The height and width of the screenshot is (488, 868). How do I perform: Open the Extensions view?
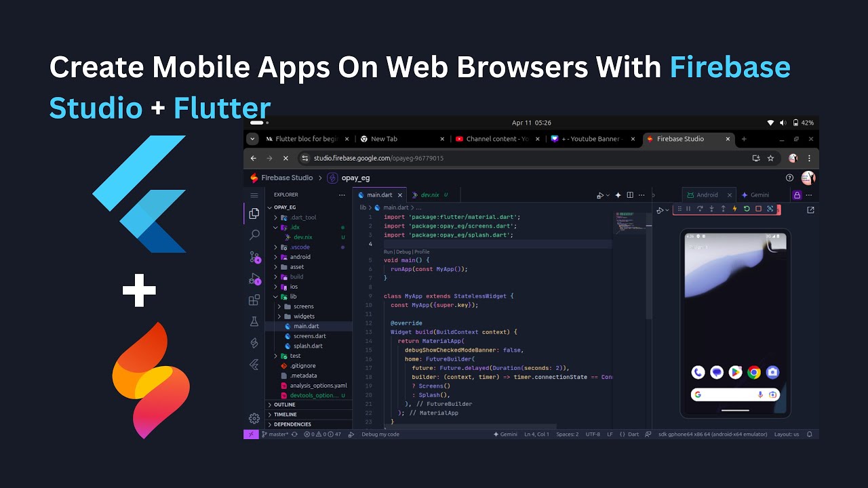tap(254, 300)
